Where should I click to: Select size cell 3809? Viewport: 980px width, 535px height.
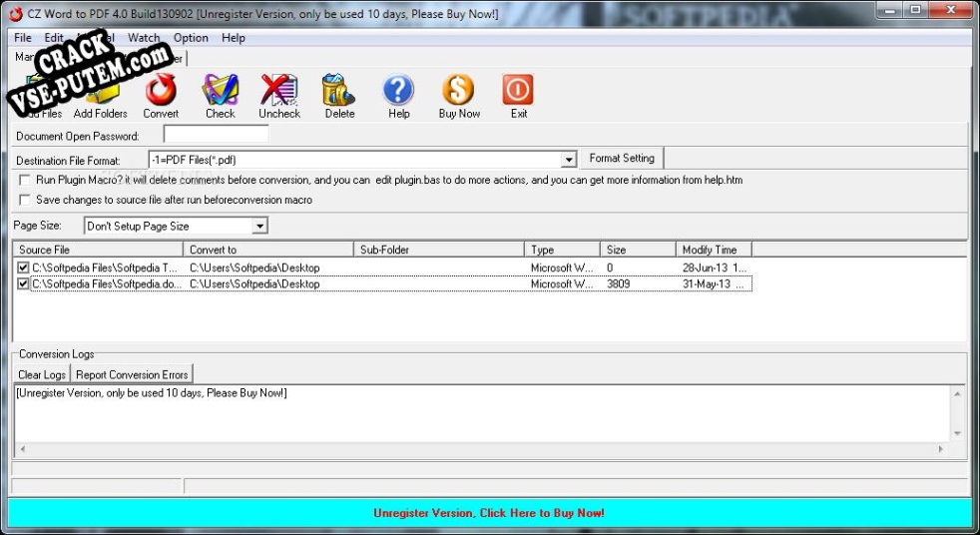[619, 283]
